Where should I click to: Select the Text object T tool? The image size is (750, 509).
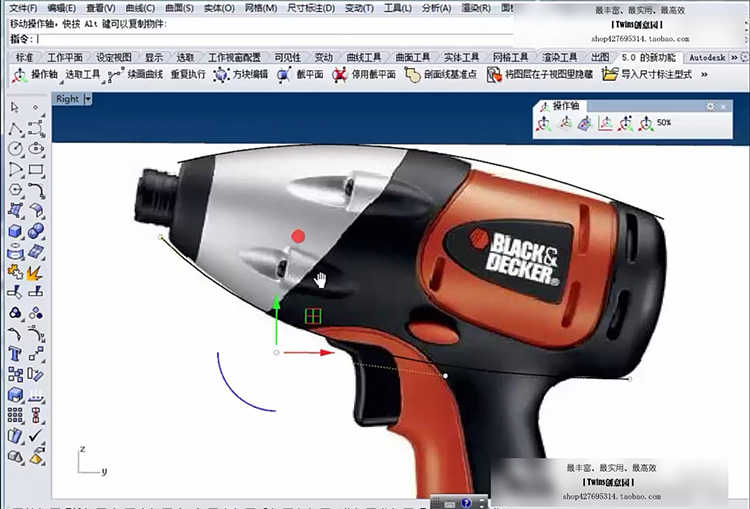[15, 354]
